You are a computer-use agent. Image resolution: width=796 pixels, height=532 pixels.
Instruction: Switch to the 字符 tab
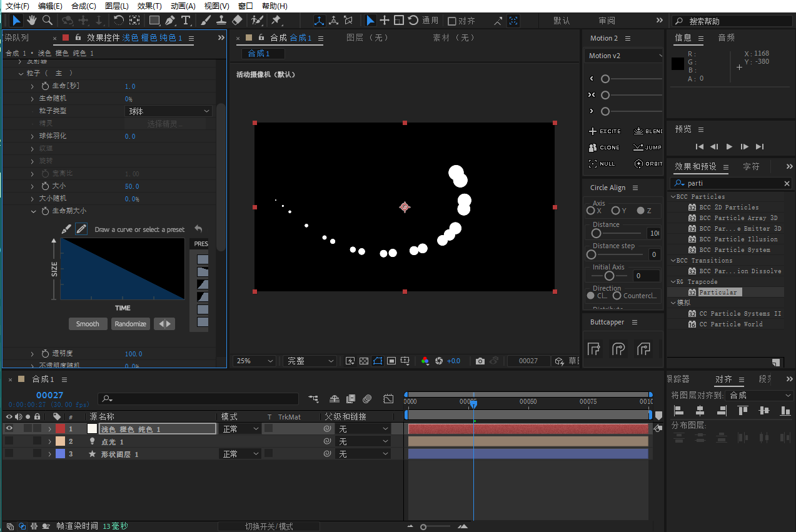pos(752,167)
